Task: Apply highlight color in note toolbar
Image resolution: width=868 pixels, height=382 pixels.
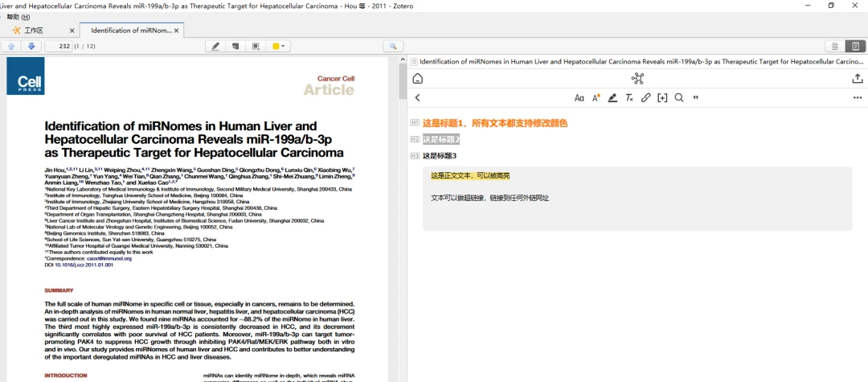Action: click(612, 98)
